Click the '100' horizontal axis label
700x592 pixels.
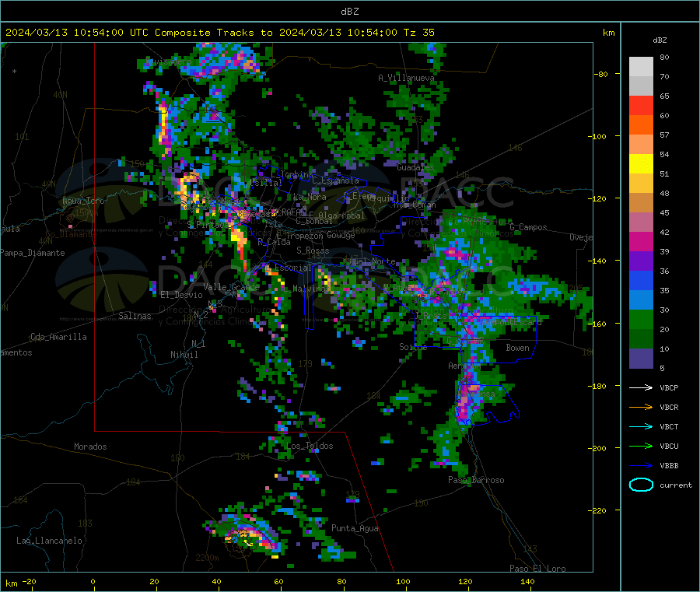pyautogui.click(x=403, y=581)
